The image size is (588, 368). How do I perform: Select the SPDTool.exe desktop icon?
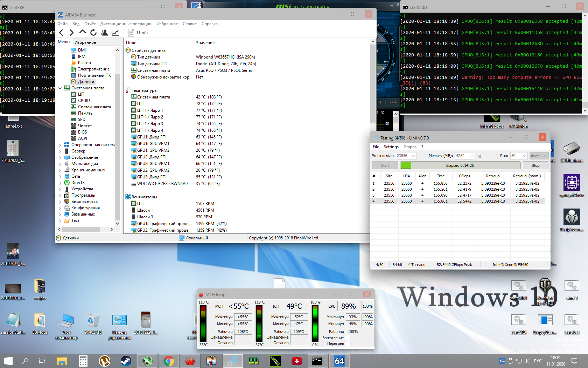pos(572,152)
